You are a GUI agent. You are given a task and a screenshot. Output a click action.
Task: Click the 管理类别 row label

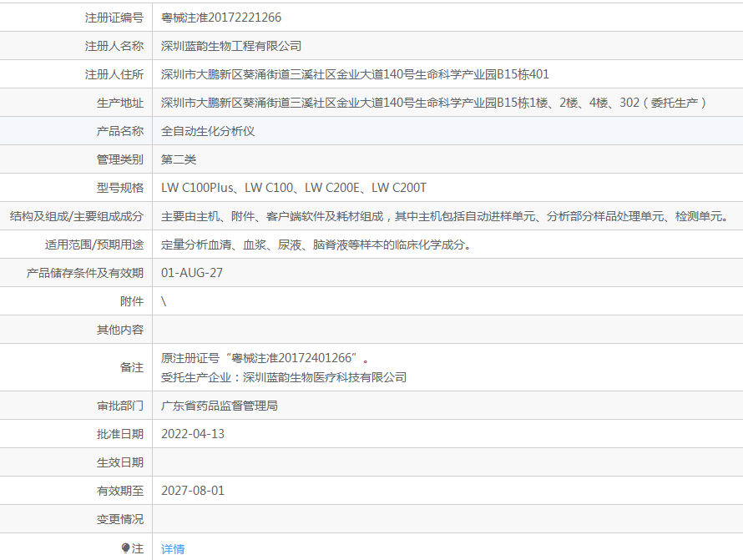point(120,159)
